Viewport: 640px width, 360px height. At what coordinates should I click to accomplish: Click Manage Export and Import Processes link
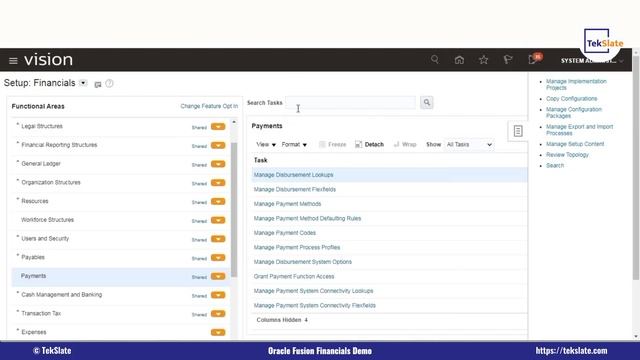coord(580,130)
